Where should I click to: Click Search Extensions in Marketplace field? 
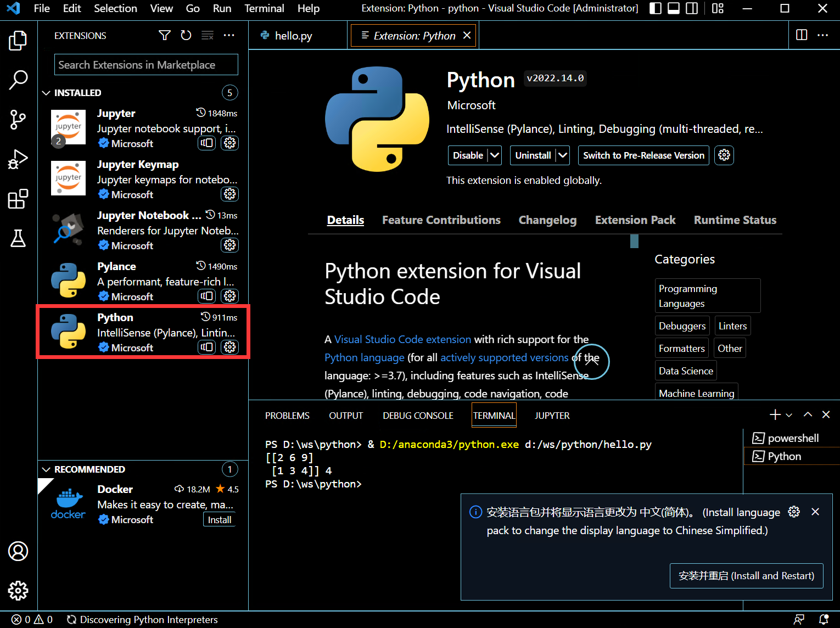pos(146,65)
